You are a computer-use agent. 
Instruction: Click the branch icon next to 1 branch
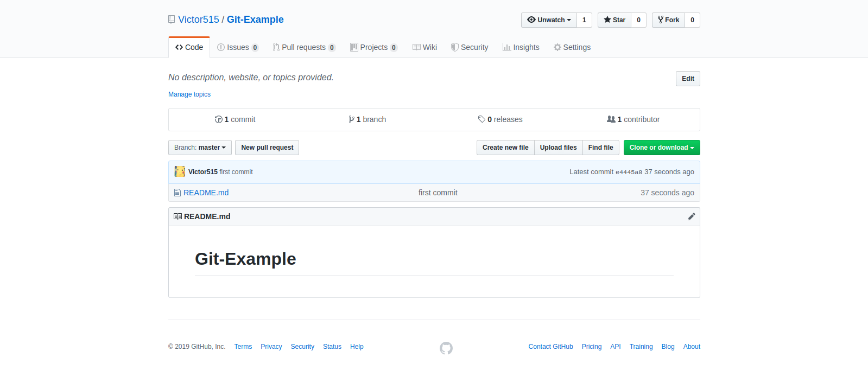pos(351,119)
